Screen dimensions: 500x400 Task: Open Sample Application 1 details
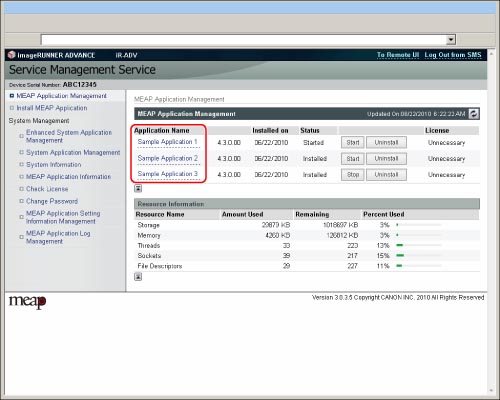point(168,142)
